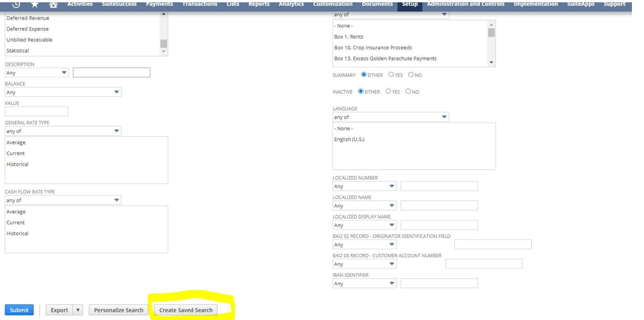Open Cash Flow Rate Type dropdown

coord(63,200)
